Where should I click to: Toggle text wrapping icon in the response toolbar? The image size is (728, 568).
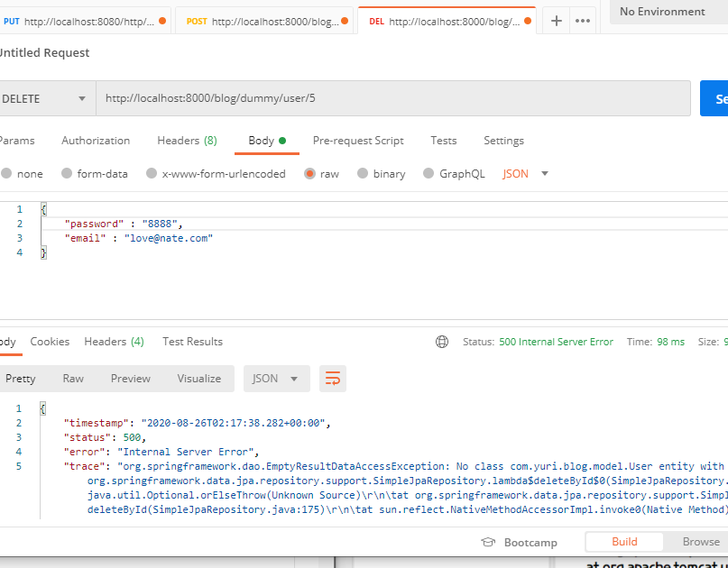(332, 378)
